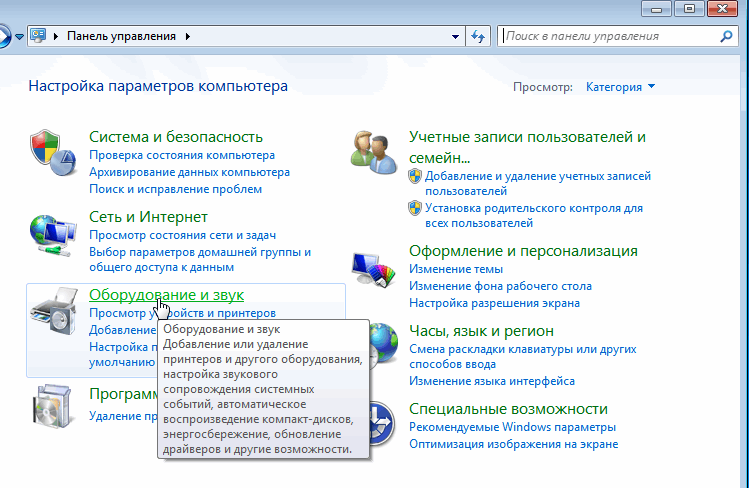Click the refresh button beside address bar

tap(478, 36)
